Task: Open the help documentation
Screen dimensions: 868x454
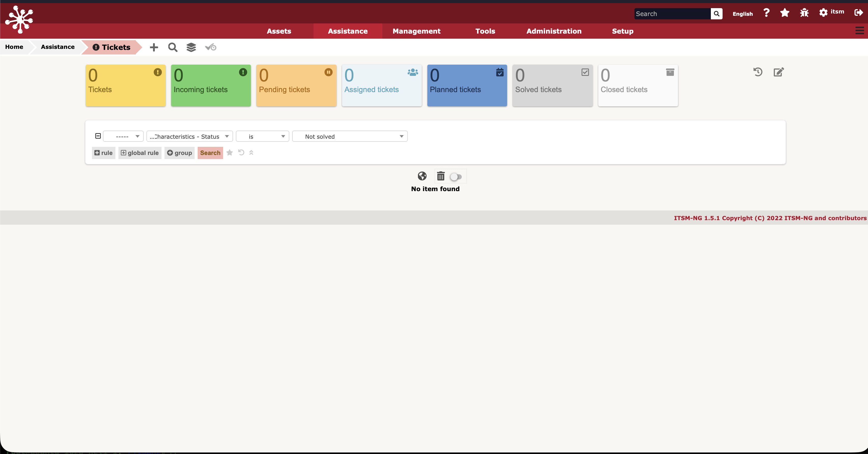Action: click(766, 13)
